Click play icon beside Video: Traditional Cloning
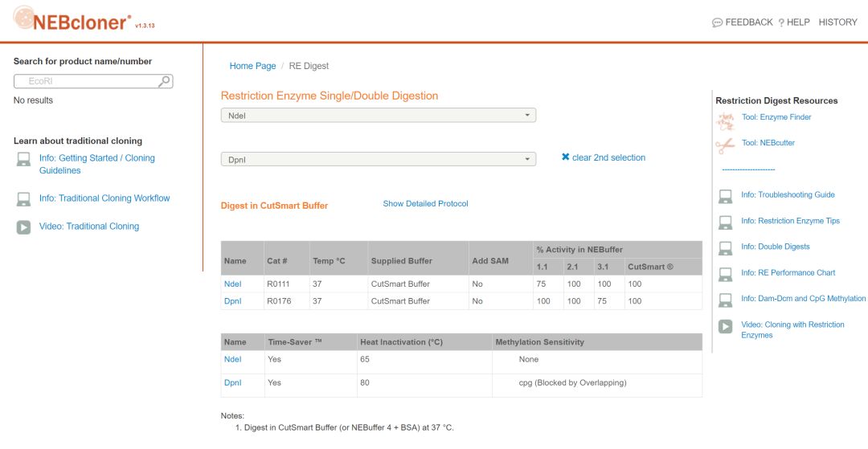This screenshot has width=868, height=449. pyautogui.click(x=23, y=227)
